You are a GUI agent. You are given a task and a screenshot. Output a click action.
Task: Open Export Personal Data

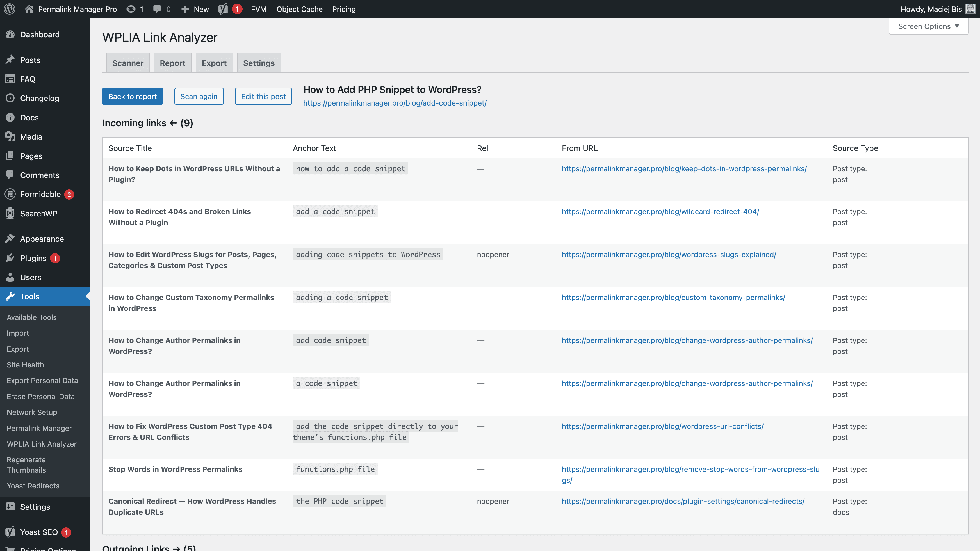click(42, 381)
